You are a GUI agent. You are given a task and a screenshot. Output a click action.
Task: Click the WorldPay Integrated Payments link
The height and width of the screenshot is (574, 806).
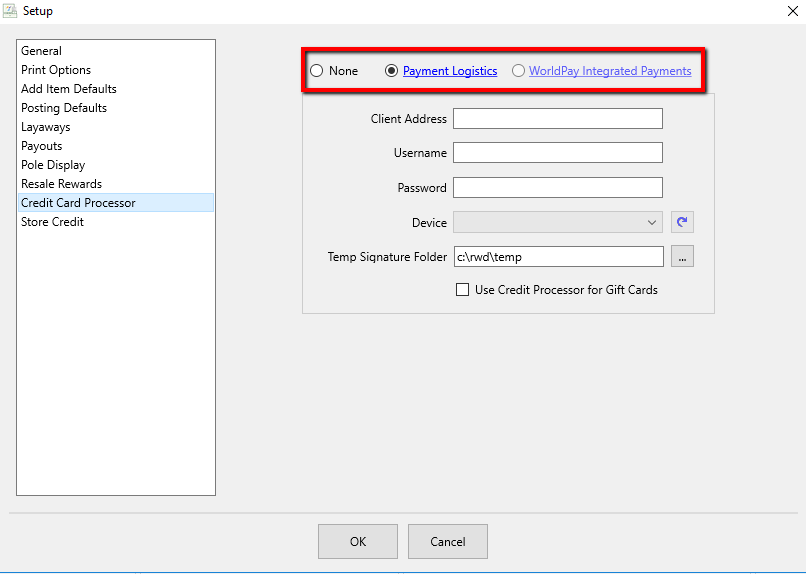(x=610, y=71)
